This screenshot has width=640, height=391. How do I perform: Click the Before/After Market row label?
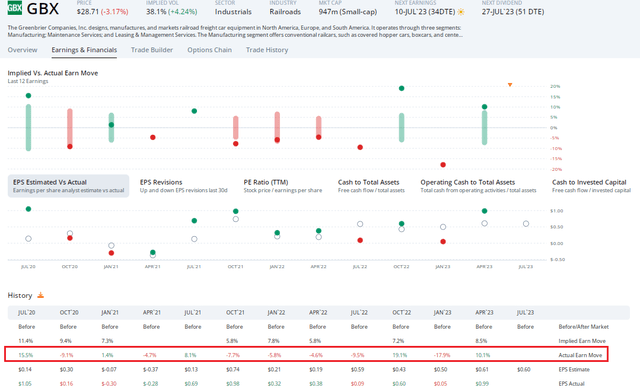(583, 327)
